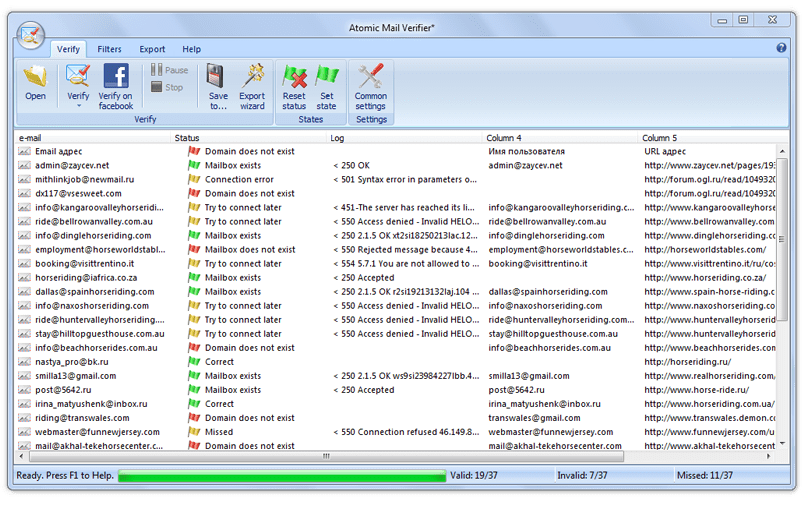
Task: Open the Export ribbon tab
Action: 152,49
